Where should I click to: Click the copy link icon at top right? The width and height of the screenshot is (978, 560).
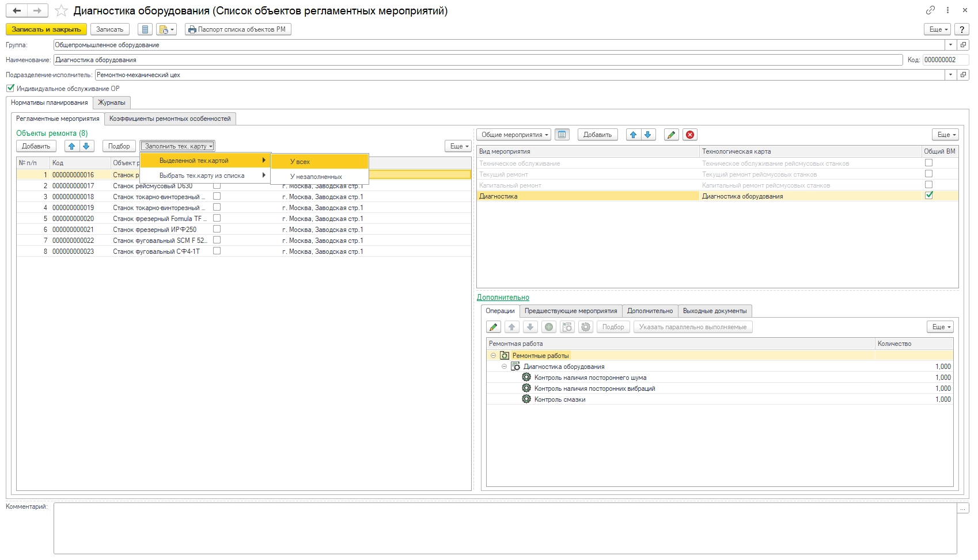pyautogui.click(x=930, y=10)
